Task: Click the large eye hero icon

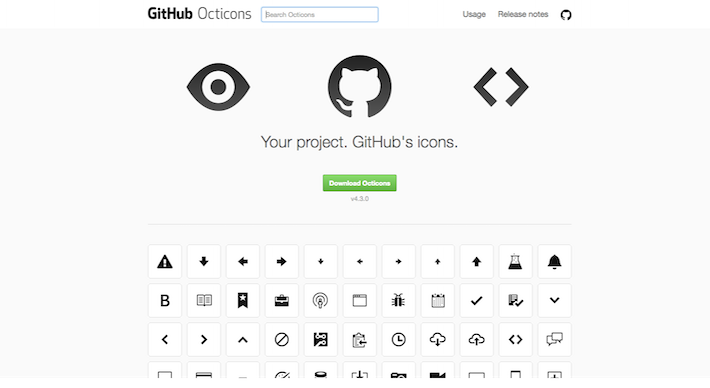Action: click(x=218, y=87)
